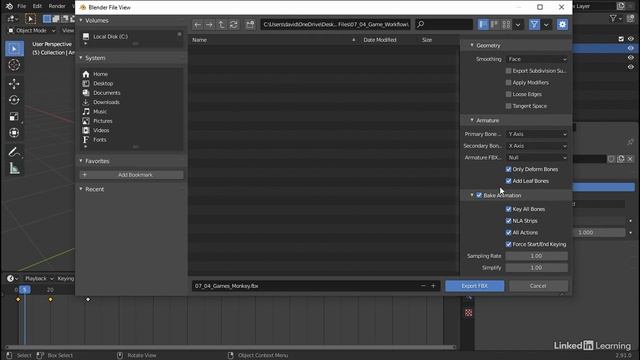Open Secondary Bone Axis dropdown

click(x=537, y=146)
